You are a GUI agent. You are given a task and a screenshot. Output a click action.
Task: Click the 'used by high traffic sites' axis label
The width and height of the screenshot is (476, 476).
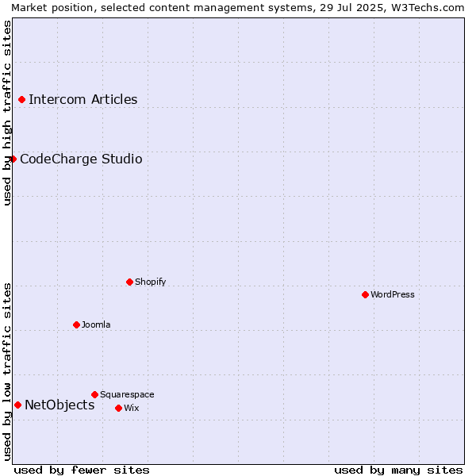7,113
